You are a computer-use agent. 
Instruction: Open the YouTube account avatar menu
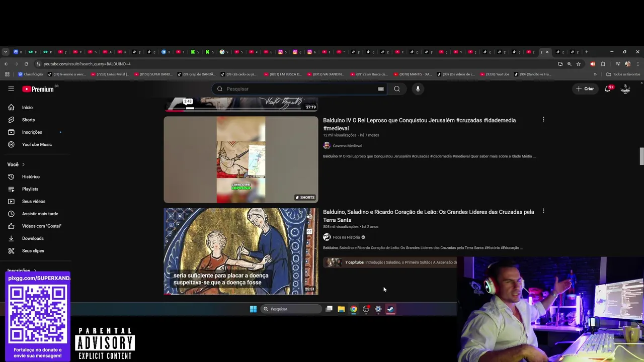pyautogui.click(x=625, y=89)
